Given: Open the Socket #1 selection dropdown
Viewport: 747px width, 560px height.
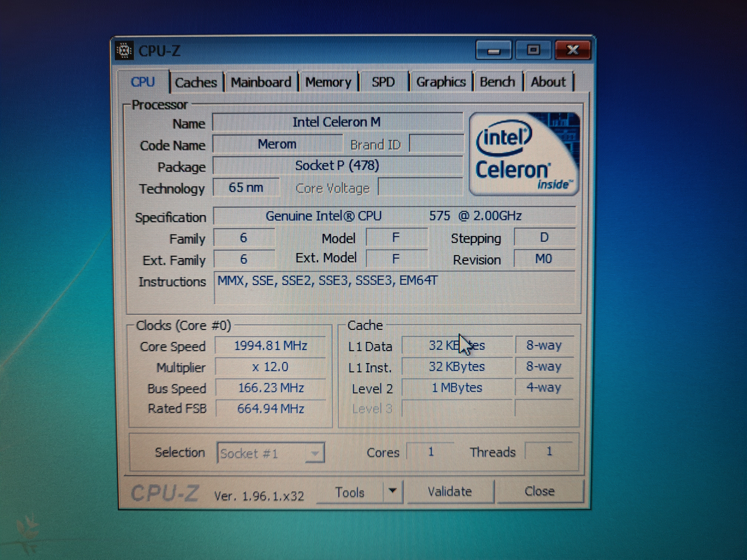Looking at the screenshot, I should pyautogui.click(x=271, y=453).
